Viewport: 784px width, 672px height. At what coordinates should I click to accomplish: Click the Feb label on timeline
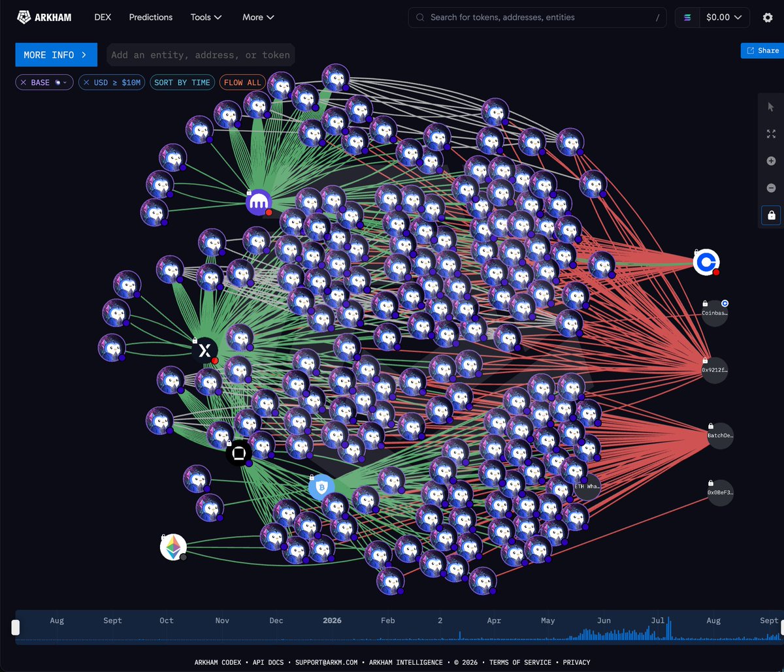point(387,620)
